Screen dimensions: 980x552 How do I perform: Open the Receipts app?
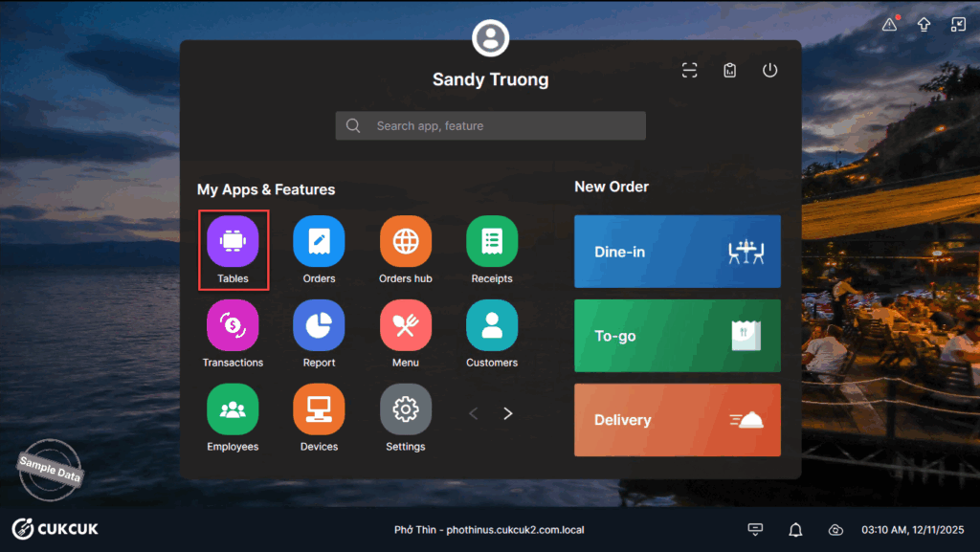click(x=492, y=242)
